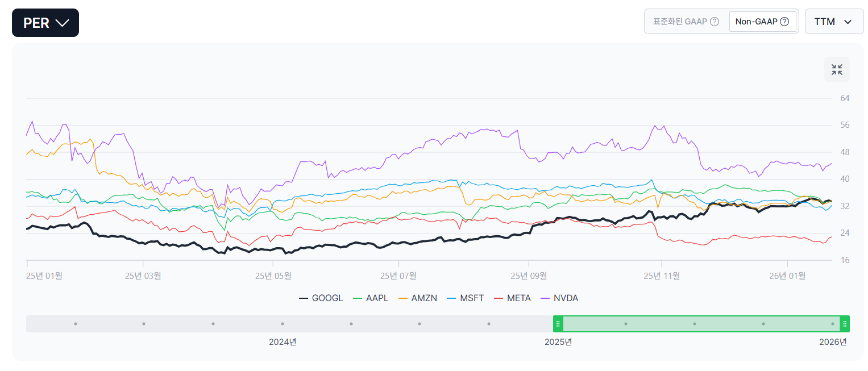
Task: Select the Non-GAAP option
Action: 757,22
